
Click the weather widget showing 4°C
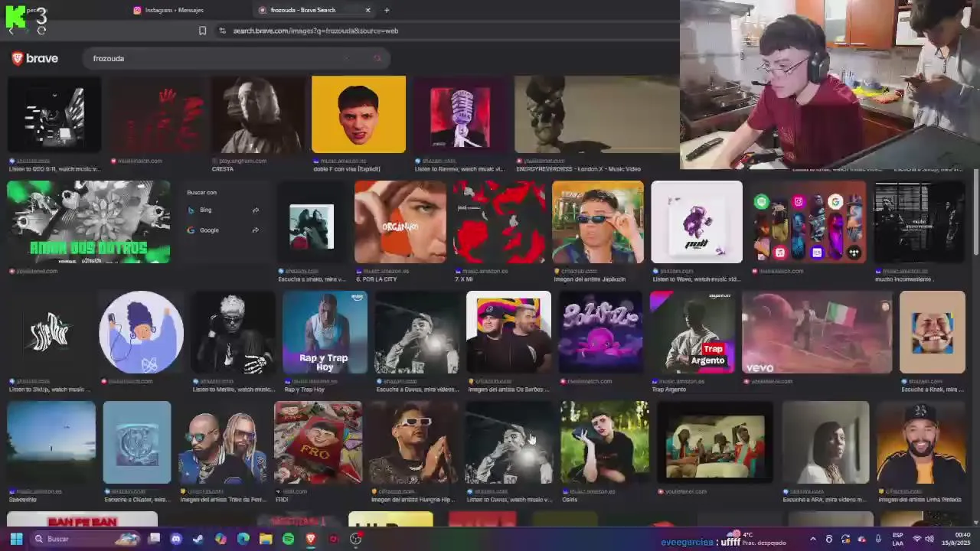coord(758,539)
